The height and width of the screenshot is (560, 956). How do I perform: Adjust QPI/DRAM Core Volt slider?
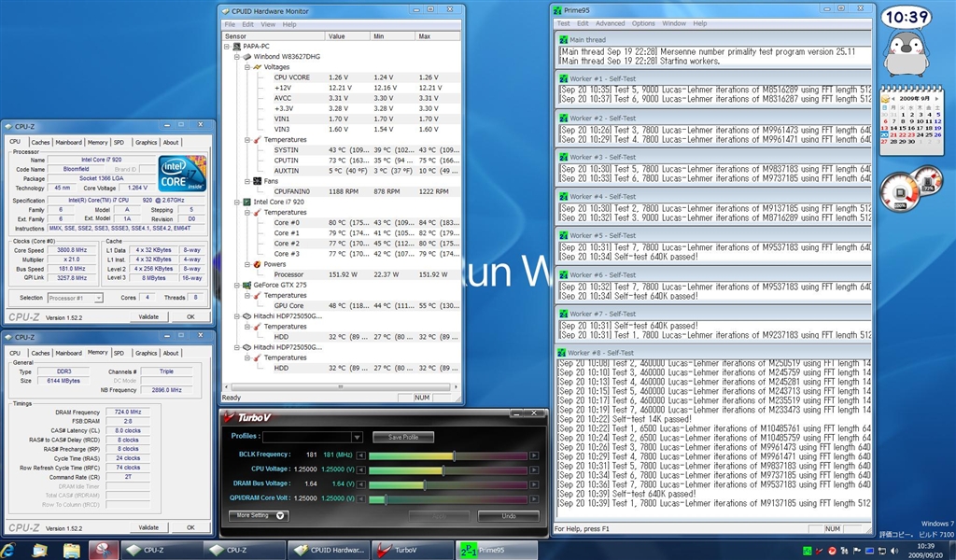(x=386, y=499)
